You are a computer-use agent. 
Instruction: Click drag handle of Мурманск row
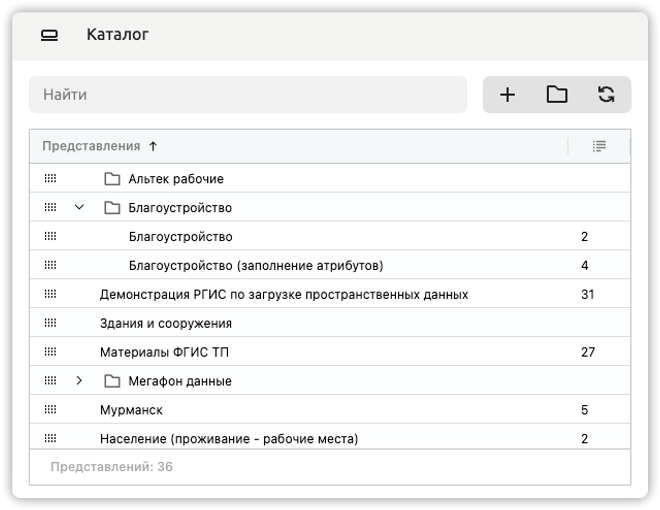coord(50,409)
